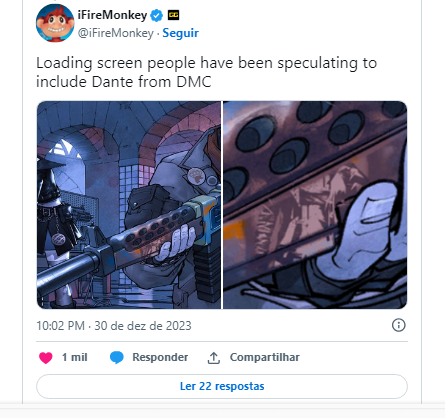Click the tweet text about Dante
The width and height of the screenshot is (445, 418).
206,72
